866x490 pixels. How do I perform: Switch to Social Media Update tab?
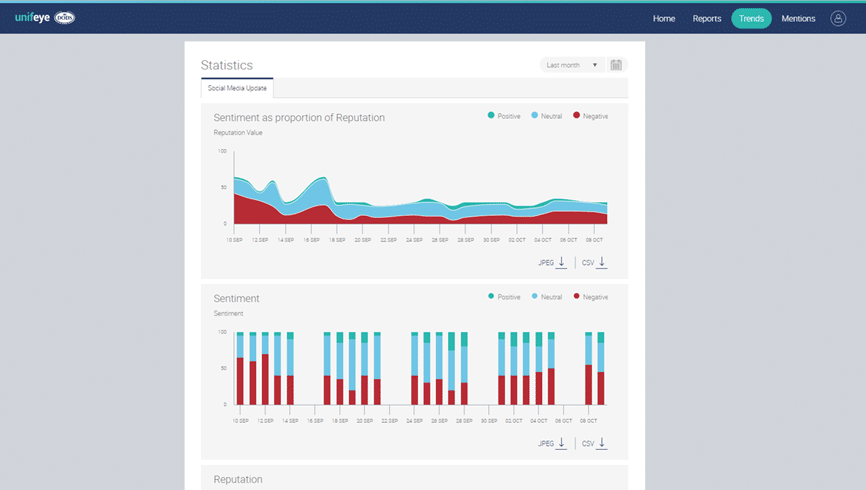[237, 88]
